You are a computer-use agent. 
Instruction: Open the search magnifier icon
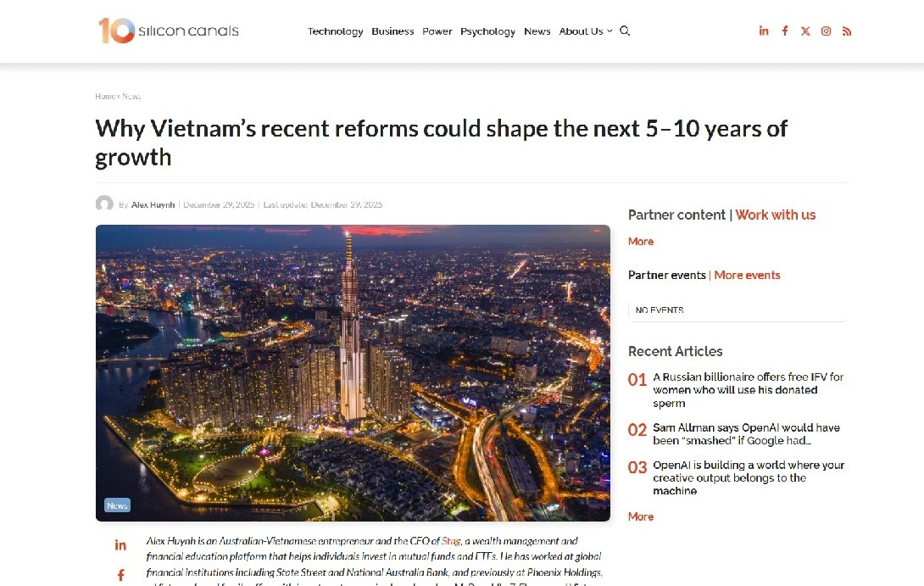click(625, 31)
